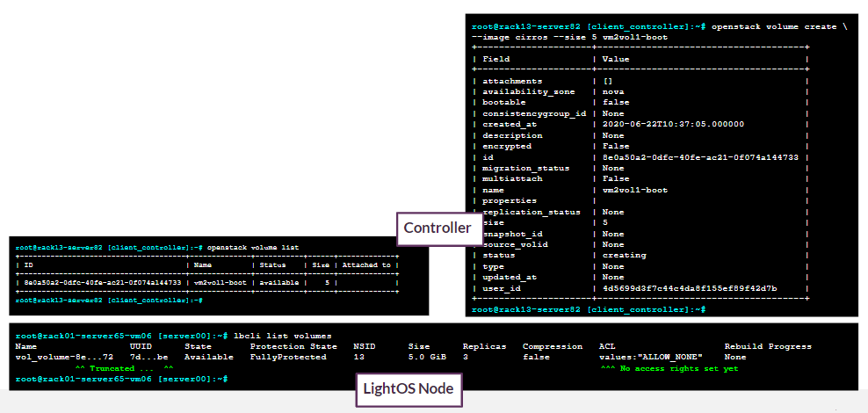
Task: Click the 'Value' column header
Action: pos(616,59)
